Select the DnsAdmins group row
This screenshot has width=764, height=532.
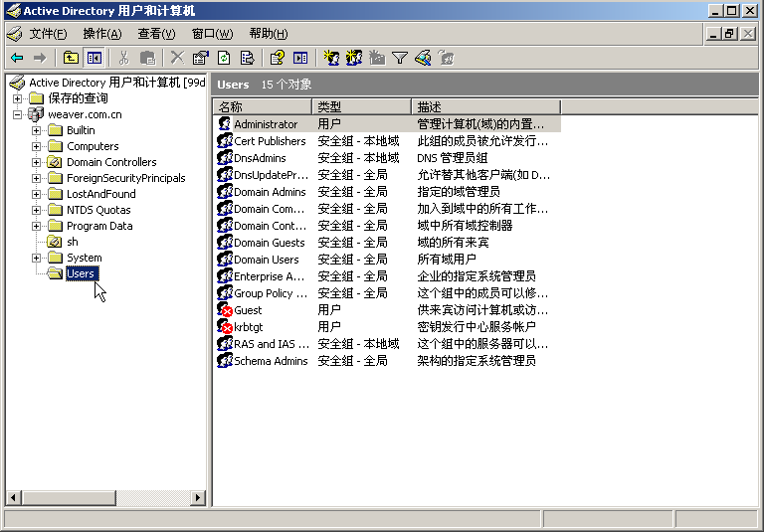click(387, 158)
